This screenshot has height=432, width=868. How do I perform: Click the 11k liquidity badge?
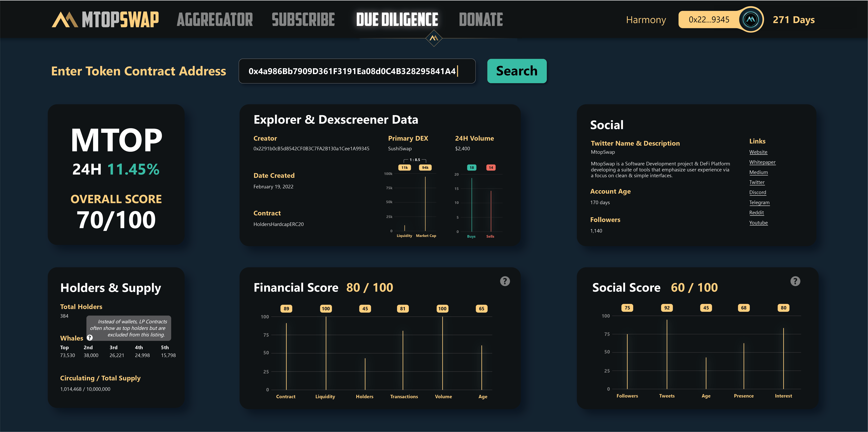tap(404, 167)
